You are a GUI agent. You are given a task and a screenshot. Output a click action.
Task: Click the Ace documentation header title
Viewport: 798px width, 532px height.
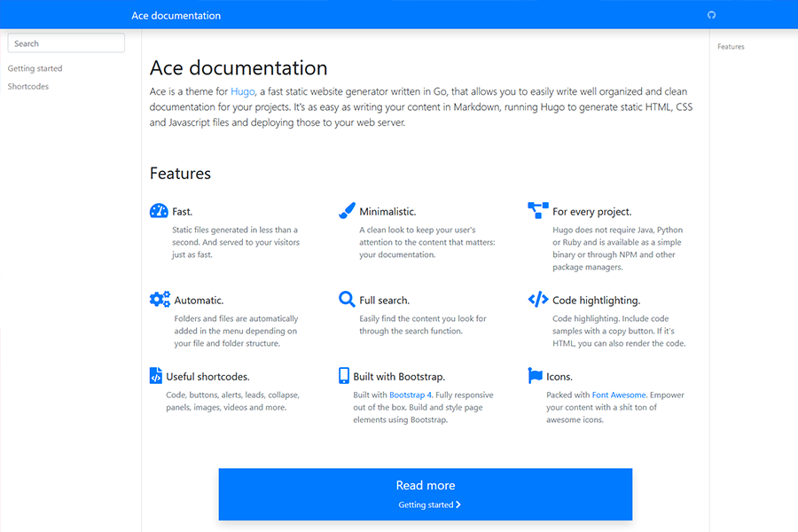click(x=176, y=15)
